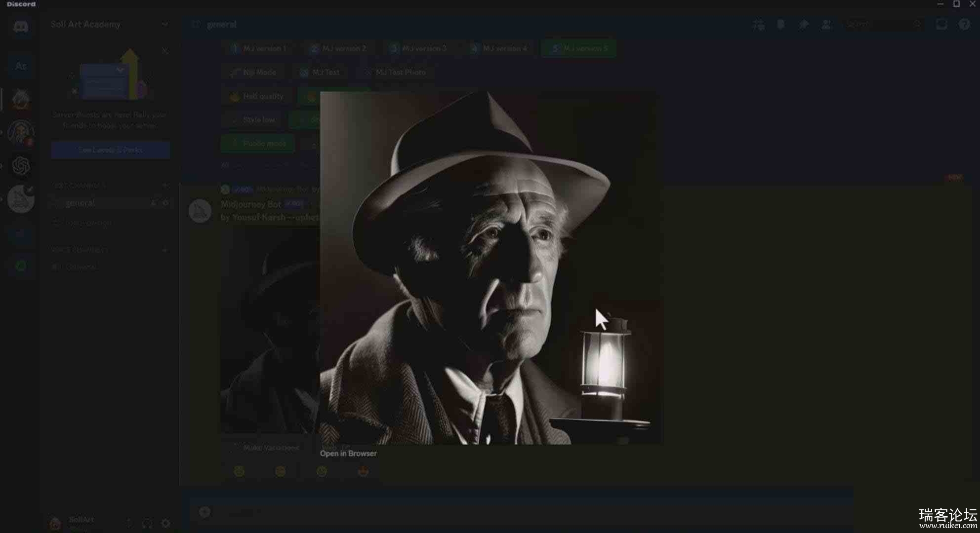Screen dimensions: 980x533
Task: Create invite for general channel
Action: (x=154, y=203)
